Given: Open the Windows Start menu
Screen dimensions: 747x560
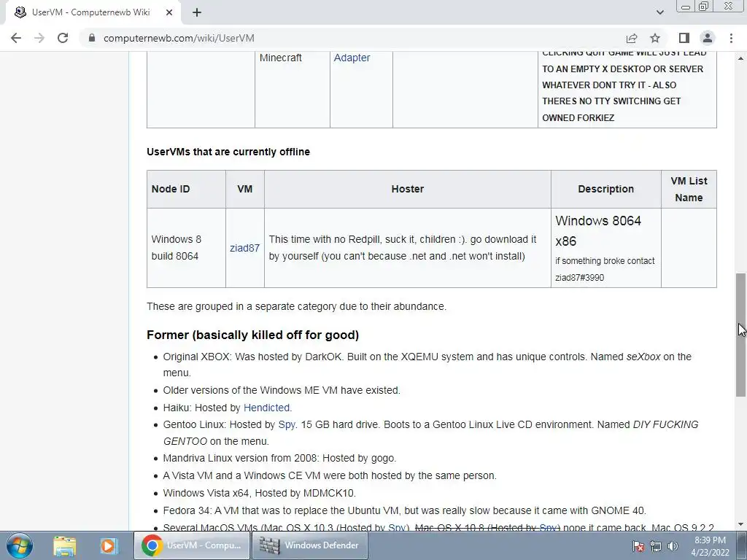Looking at the screenshot, I should (x=20, y=545).
